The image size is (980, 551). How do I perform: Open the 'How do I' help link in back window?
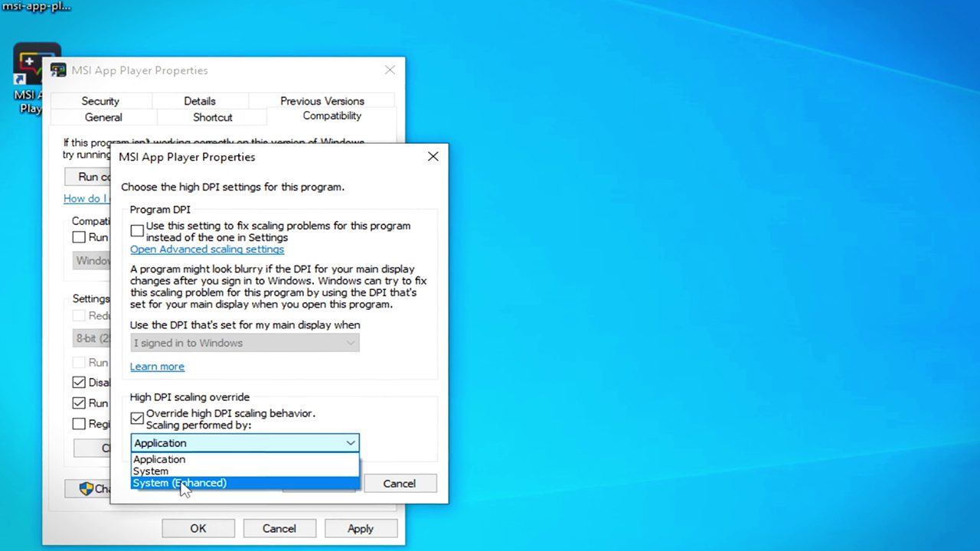(87, 198)
